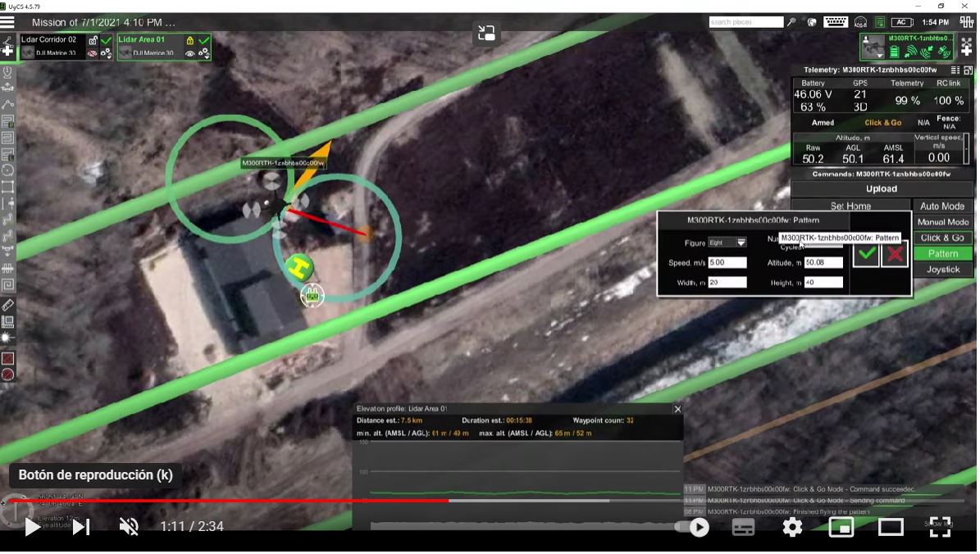Toggle video autoplay switch
The image size is (980, 554).
coord(692,528)
